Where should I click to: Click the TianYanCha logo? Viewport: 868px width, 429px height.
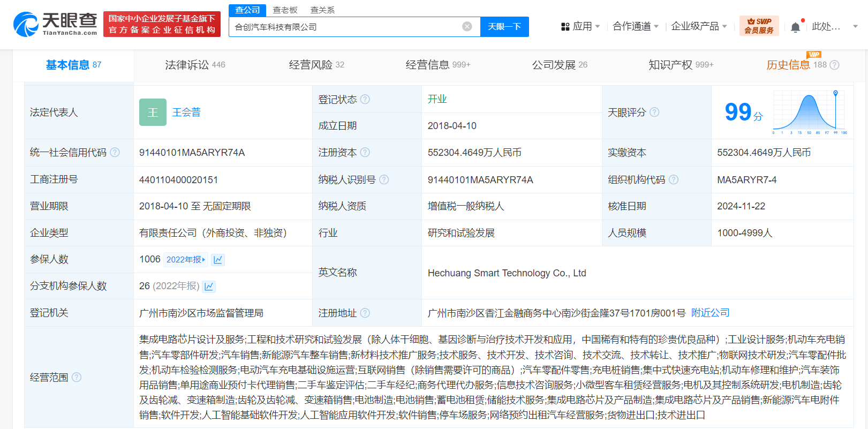pyautogui.click(x=55, y=25)
